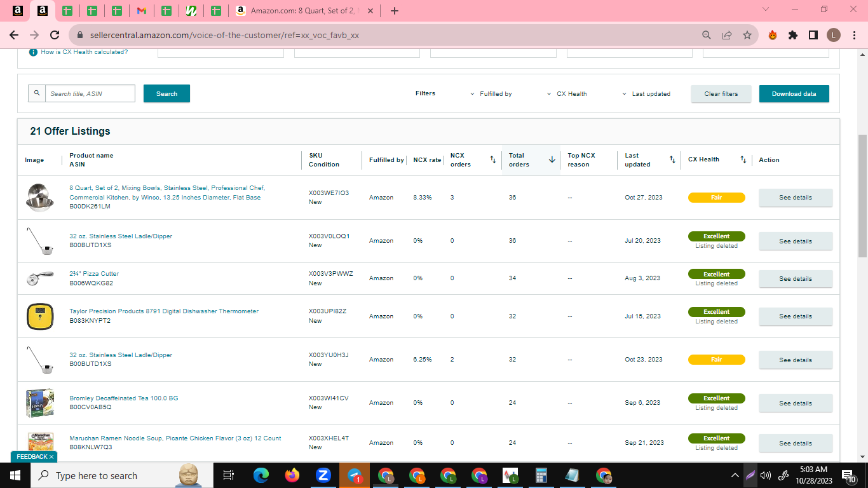Click the Search button
The height and width of the screenshot is (488, 868).
pos(166,93)
